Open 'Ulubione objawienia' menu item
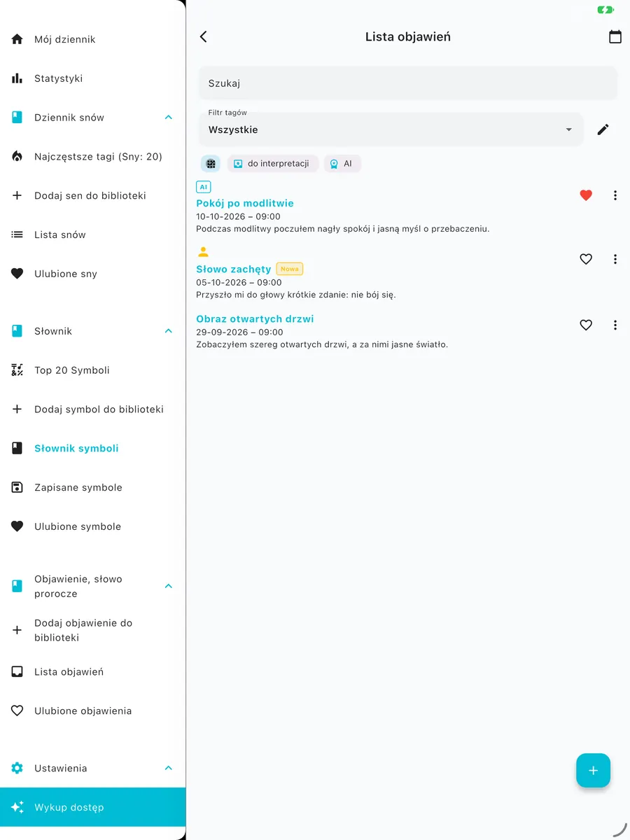The width and height of the screenshot is (630, 840). (93, 711)
